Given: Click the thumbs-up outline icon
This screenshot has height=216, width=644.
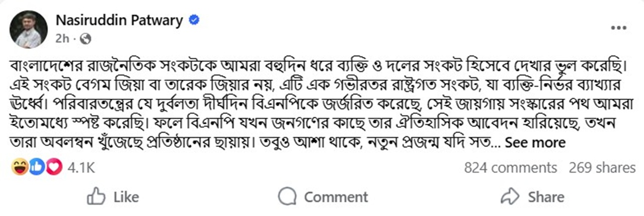Looking at the screenshot, I should coord(96,196).
